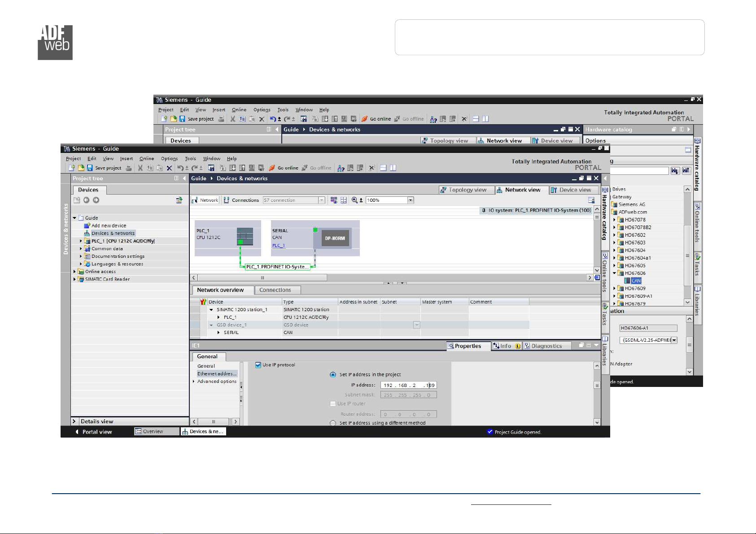Image resolution: width=756 pixels, height=534 pixels.
Task: Click the IP address input field
Action: click(x=408, y=385)
